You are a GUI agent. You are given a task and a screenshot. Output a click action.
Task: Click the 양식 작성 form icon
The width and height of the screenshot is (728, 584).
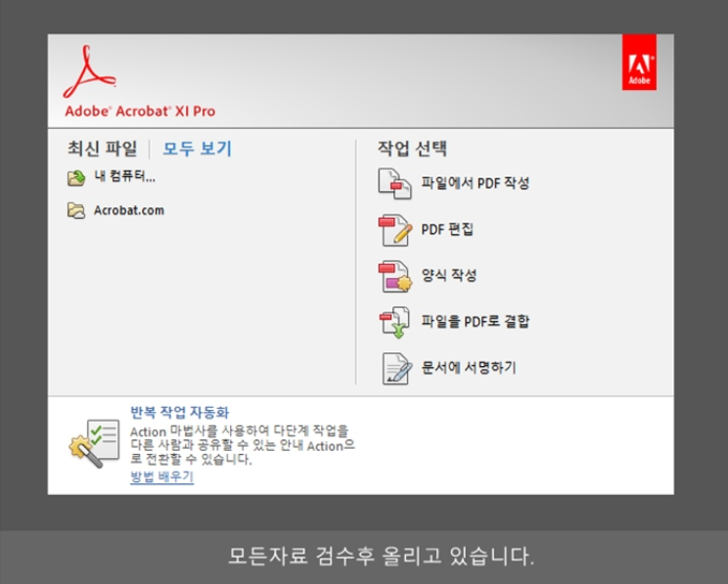[x=394, y=276]
